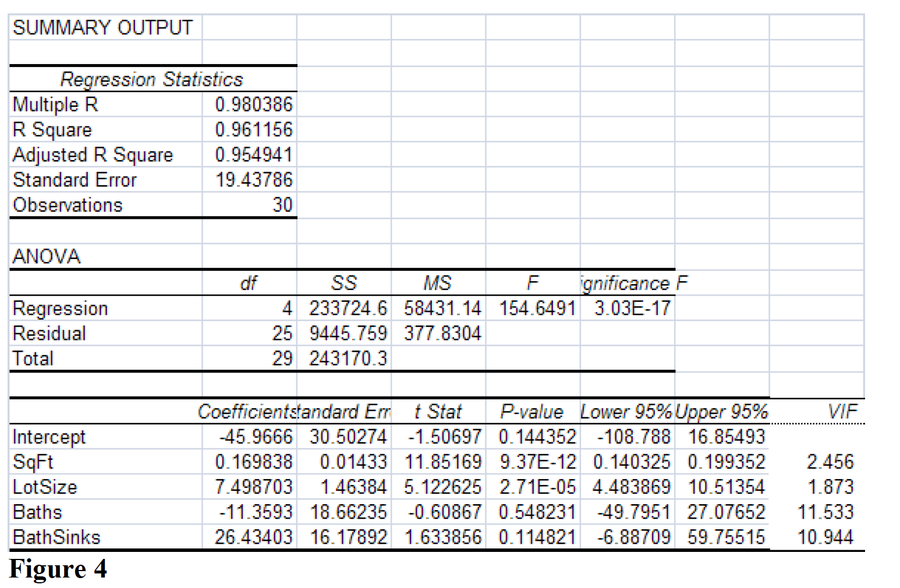The width and height of the screenshot is (900, 588).
Task: Click the LotSize P-value 2.71E-05
Action: 537,487
